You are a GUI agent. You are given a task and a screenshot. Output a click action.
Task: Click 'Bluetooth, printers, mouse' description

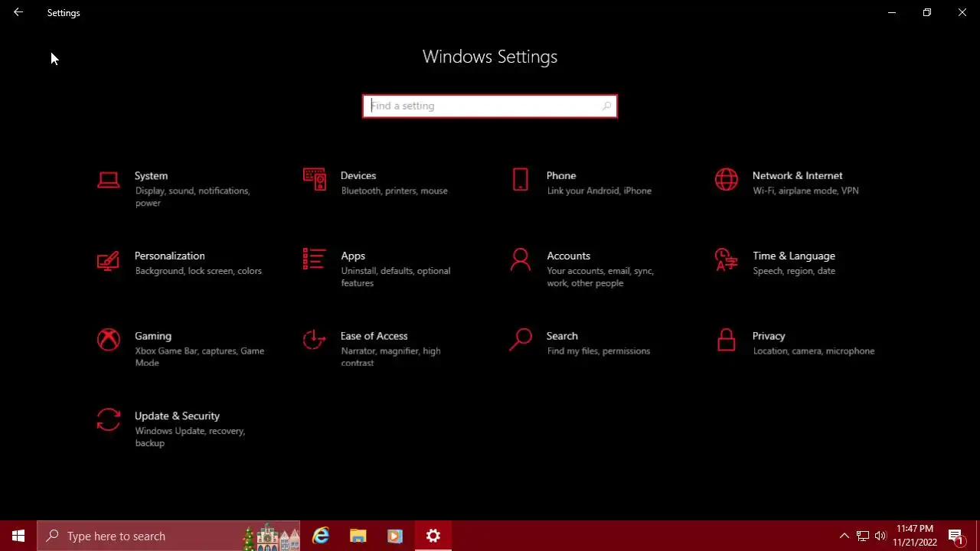(x=394, y=191)
